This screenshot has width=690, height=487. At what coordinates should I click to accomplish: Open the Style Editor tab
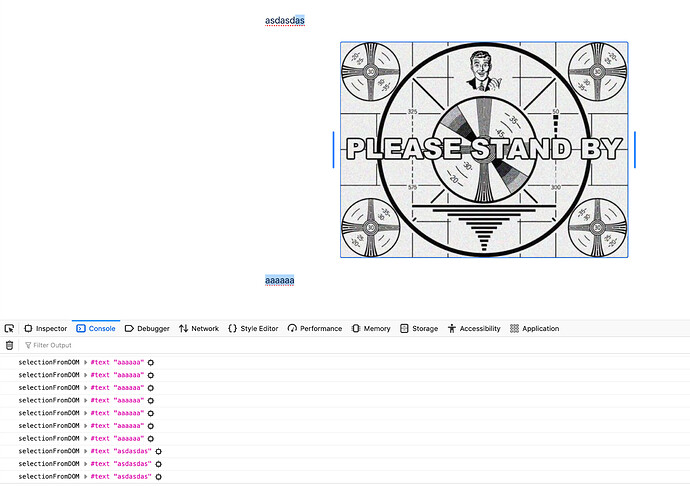click(253, 329)
